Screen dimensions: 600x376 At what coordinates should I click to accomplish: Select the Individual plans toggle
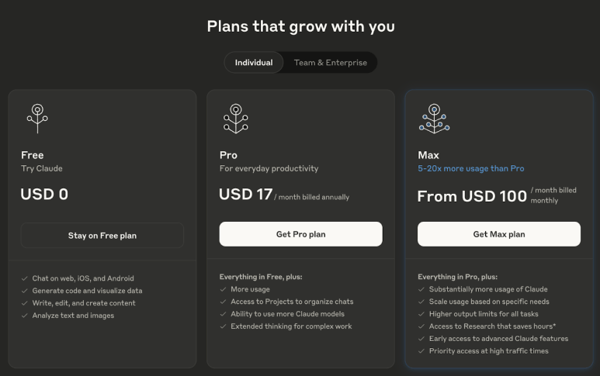coord(254,62)
